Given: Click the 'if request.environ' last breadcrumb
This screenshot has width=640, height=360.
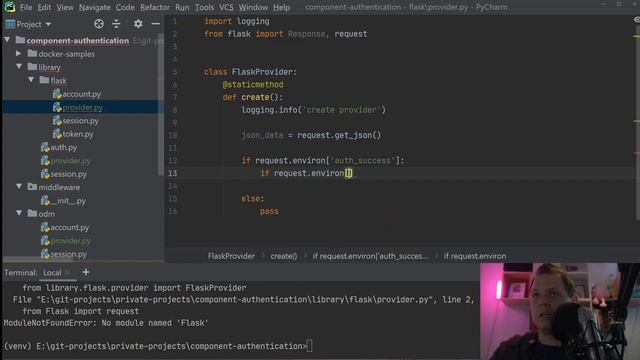Looking at the screenshot, I should pos(475,256).
